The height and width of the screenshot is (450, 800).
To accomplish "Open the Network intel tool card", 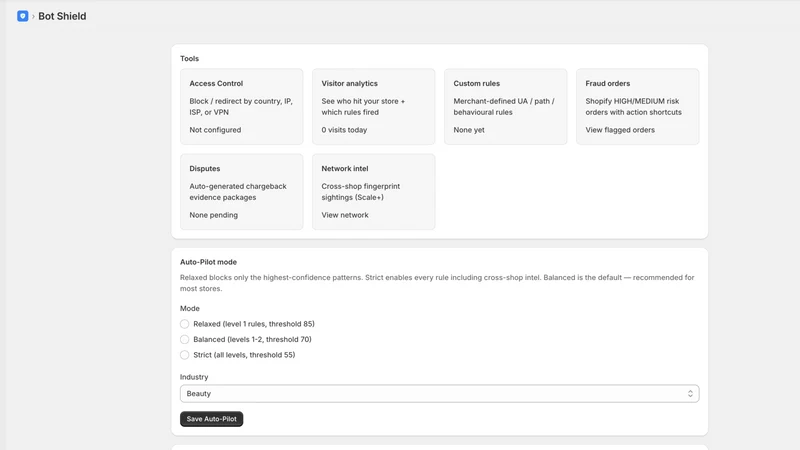I will (x=373, y=192).
